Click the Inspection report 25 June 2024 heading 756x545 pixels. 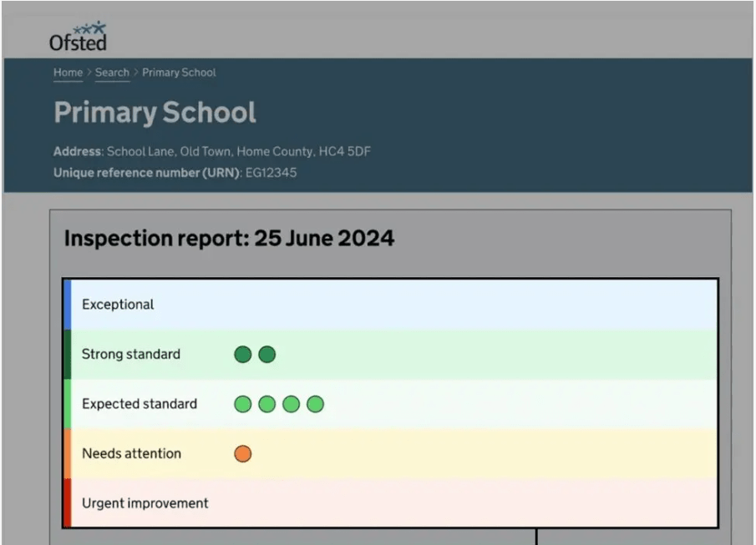pos(229,239)
